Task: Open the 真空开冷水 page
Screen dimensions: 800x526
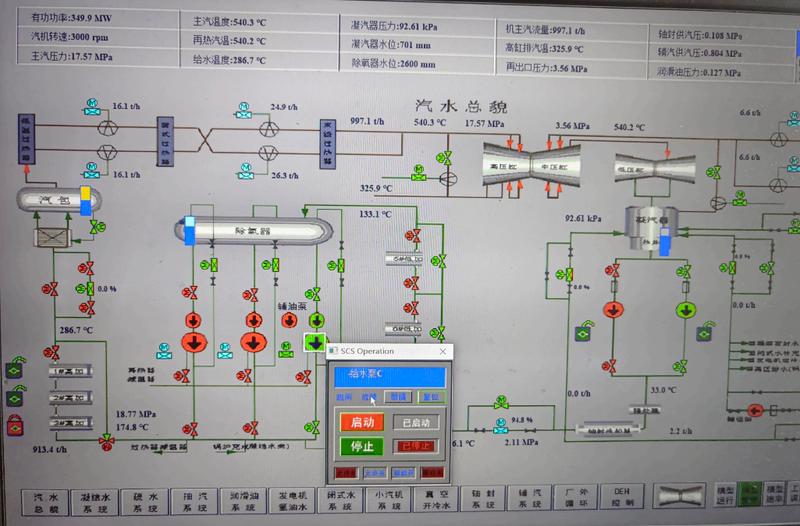Action: [x=436, y=499]
